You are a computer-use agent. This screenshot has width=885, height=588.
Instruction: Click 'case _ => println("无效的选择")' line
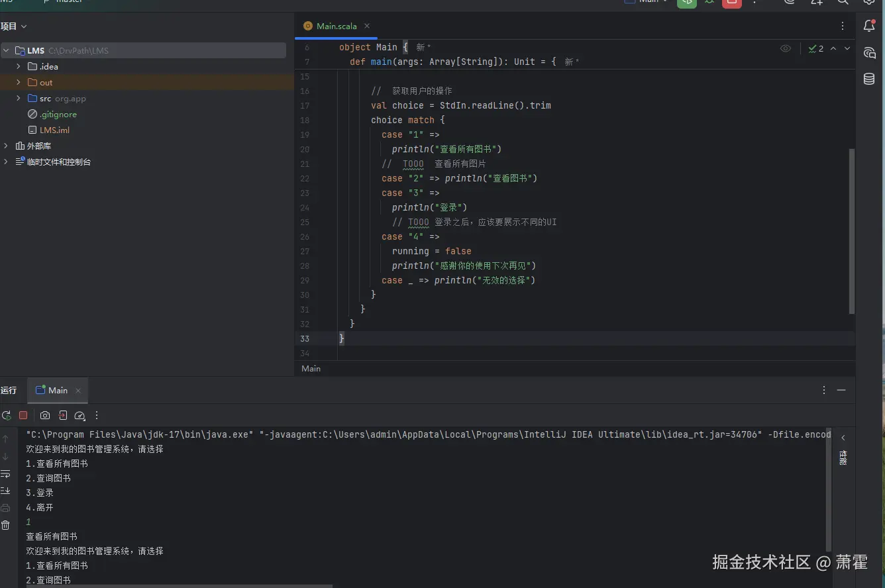[x=458, y=280]
